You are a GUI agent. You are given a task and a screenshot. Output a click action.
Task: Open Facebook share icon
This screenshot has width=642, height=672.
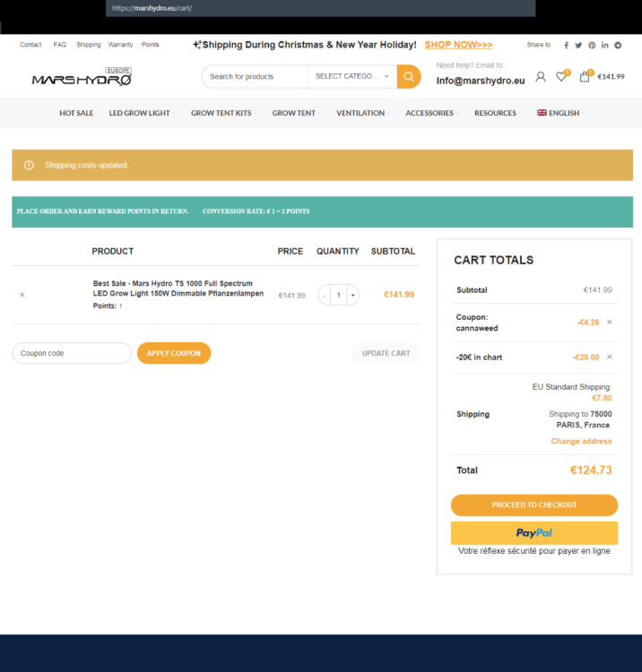pos(566,45)
